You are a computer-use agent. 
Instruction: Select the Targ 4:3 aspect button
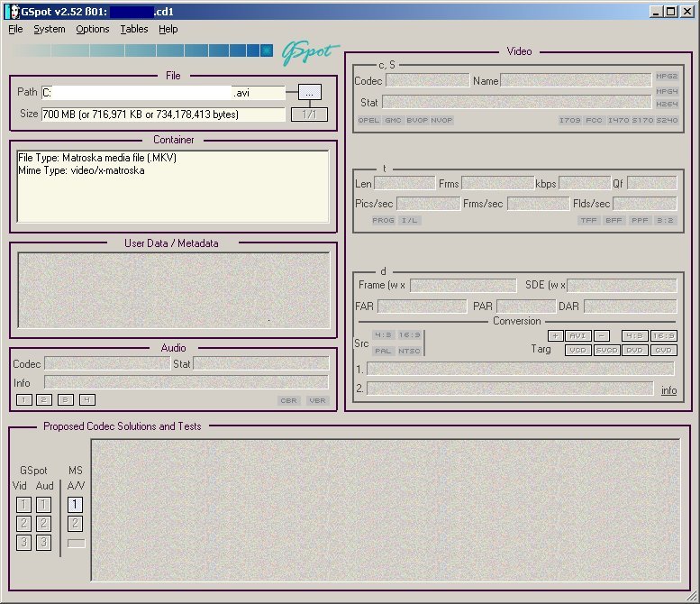[634, 336]
